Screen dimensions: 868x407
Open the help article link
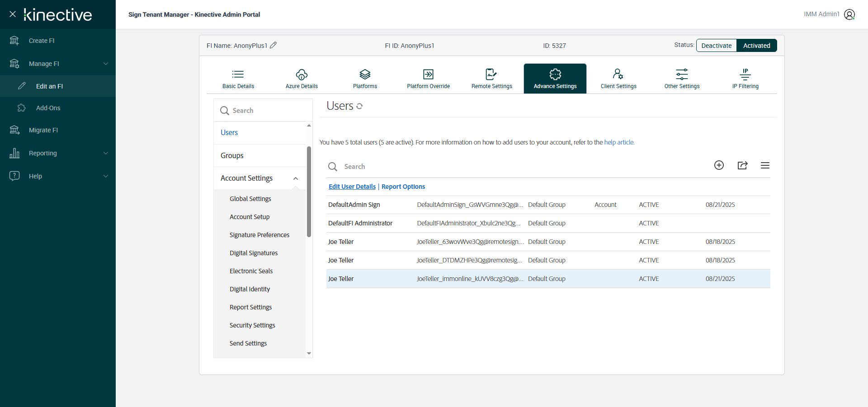[619, 142]
